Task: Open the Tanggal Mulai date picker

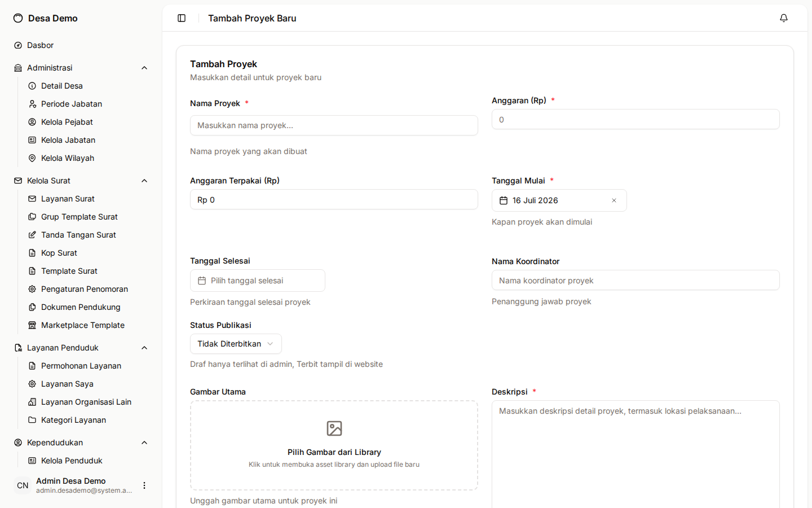Action: (559, 200)
